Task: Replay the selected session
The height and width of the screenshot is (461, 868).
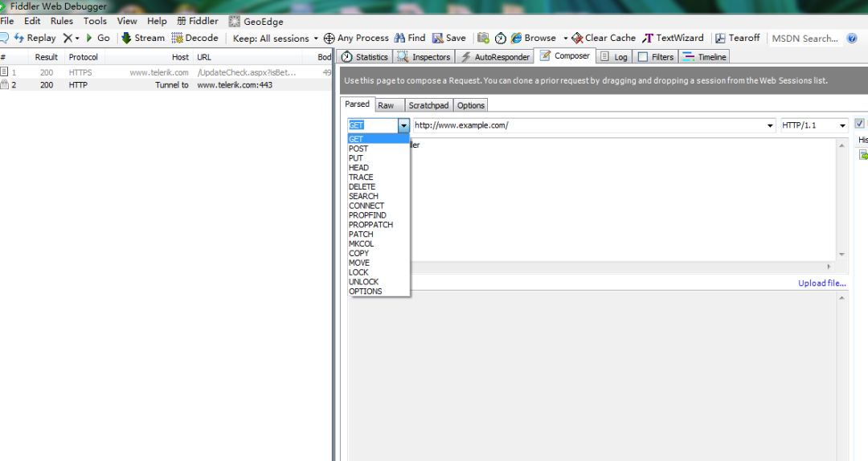Action: [35, 39]
